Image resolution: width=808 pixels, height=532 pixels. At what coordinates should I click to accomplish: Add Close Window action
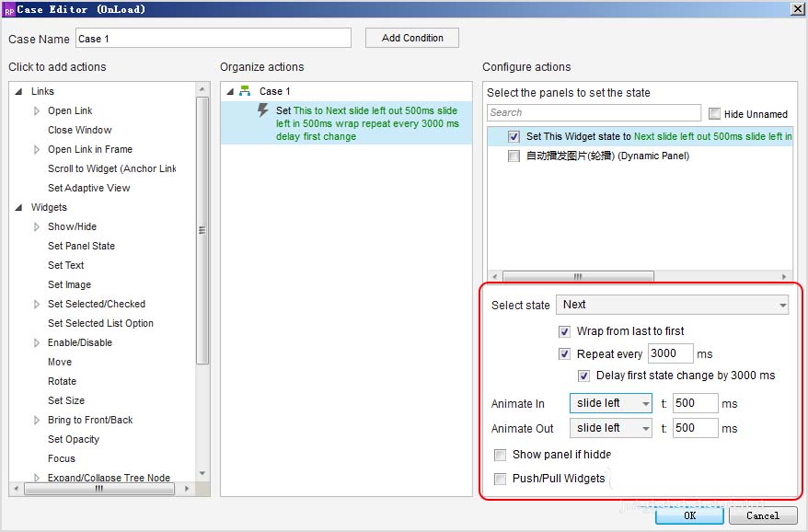(80, 130)
